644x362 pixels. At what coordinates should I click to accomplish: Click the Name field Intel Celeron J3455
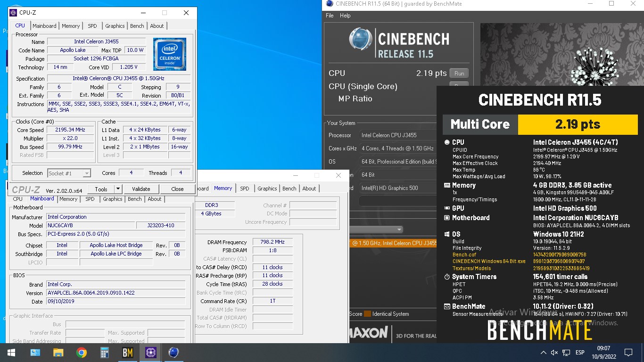pyautogui.click(x=96, y=42)
